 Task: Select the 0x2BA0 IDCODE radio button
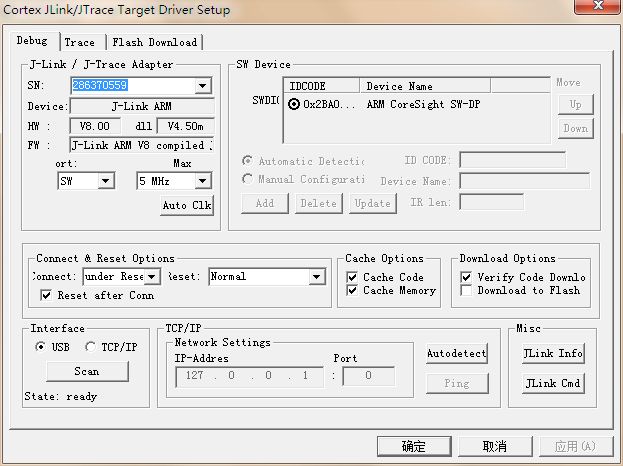pos(294,104)
